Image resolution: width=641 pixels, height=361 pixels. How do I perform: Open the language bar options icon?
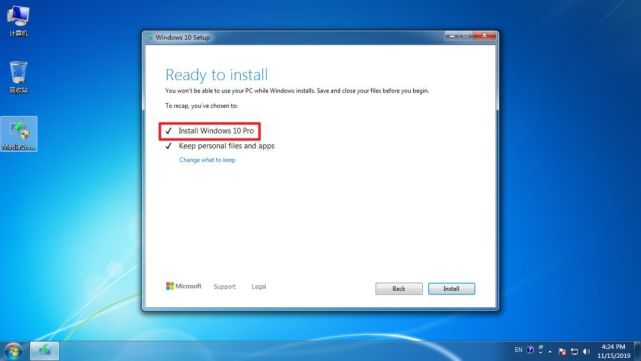tap(540, 350)
